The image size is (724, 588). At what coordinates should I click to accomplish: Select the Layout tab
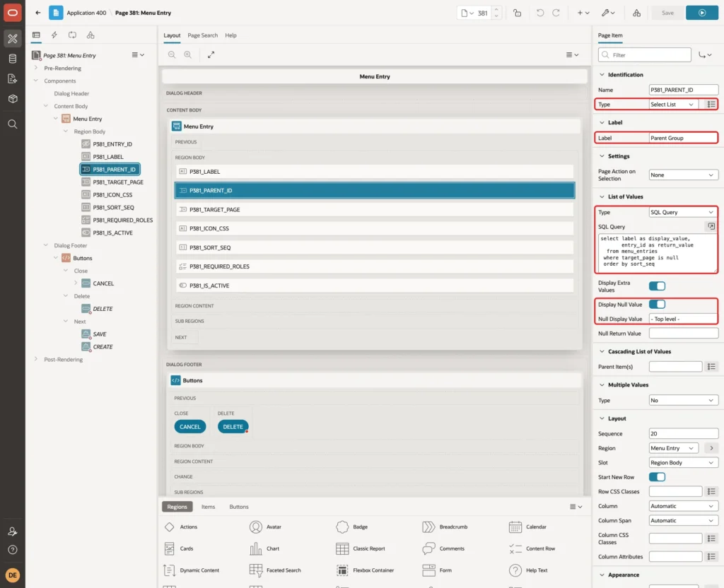pos(172,35)
